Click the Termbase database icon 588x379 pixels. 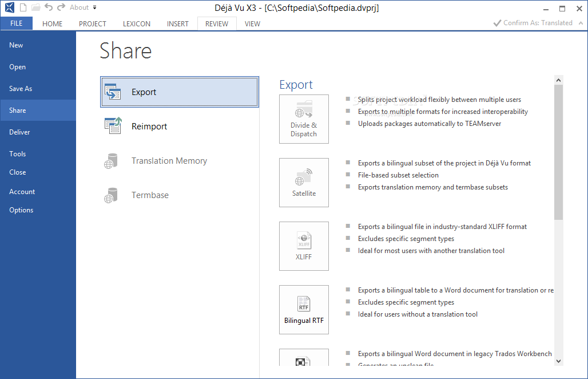coord(110,195)
